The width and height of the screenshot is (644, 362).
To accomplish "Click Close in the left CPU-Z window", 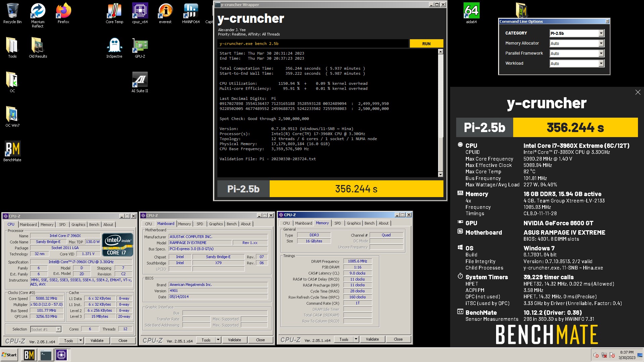I will coord(123,341).
